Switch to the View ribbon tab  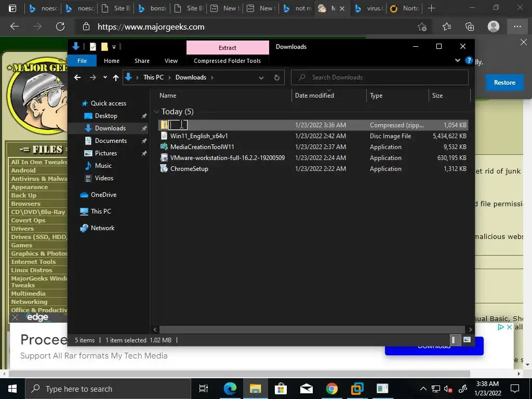(x=171, y=61)
